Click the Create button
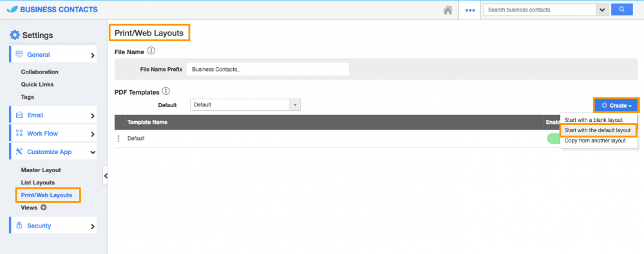Screen dimensions: 644x254 click(x=616, y=106)
